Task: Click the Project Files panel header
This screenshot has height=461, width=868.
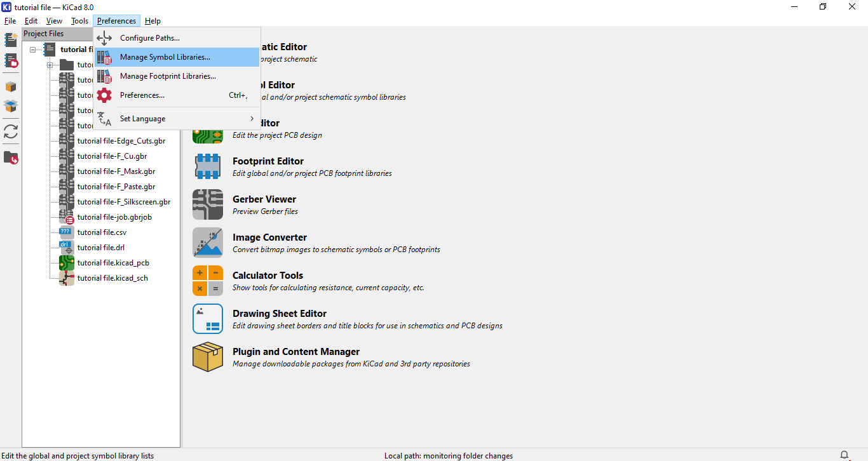Action: coord(57,34)
